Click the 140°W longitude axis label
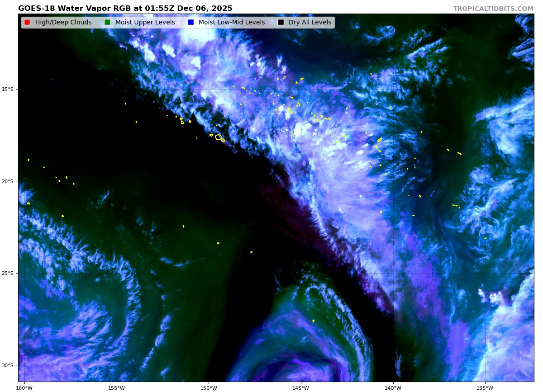The height and width of the screenshot is (392, 543). 393,387
